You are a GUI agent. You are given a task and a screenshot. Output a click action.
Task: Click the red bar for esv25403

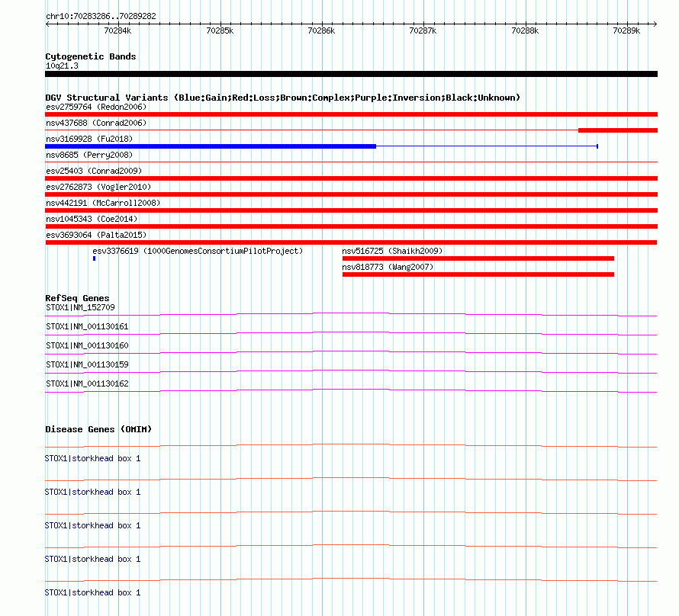point(351,178)
